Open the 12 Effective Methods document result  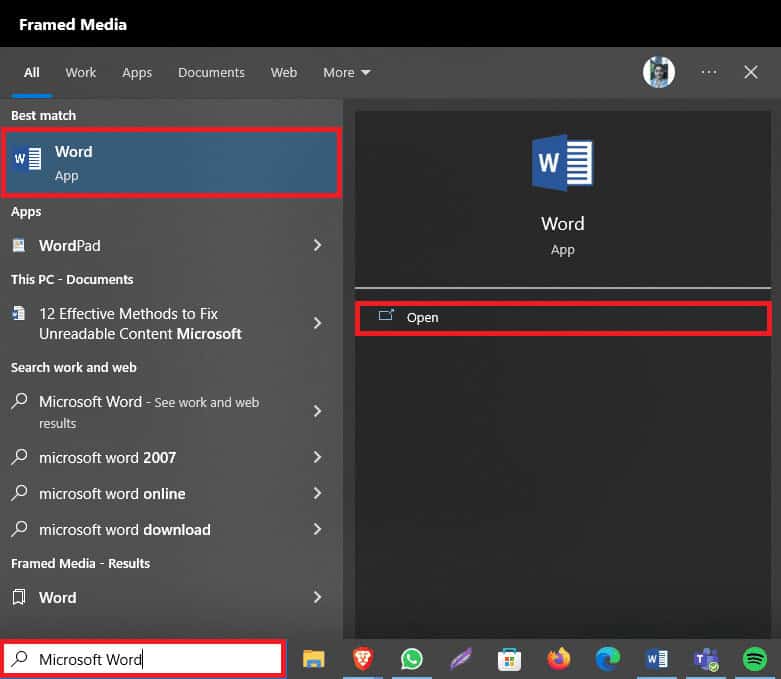point(171,323)
